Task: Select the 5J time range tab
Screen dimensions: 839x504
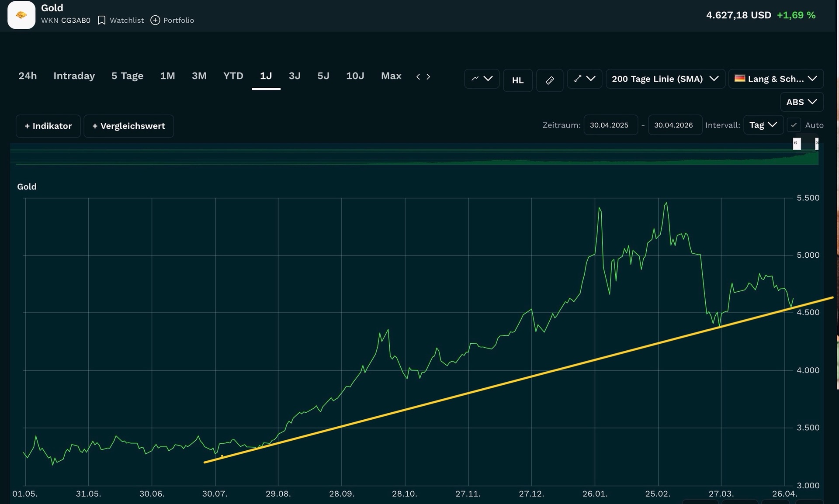Action: pos(323,76)
